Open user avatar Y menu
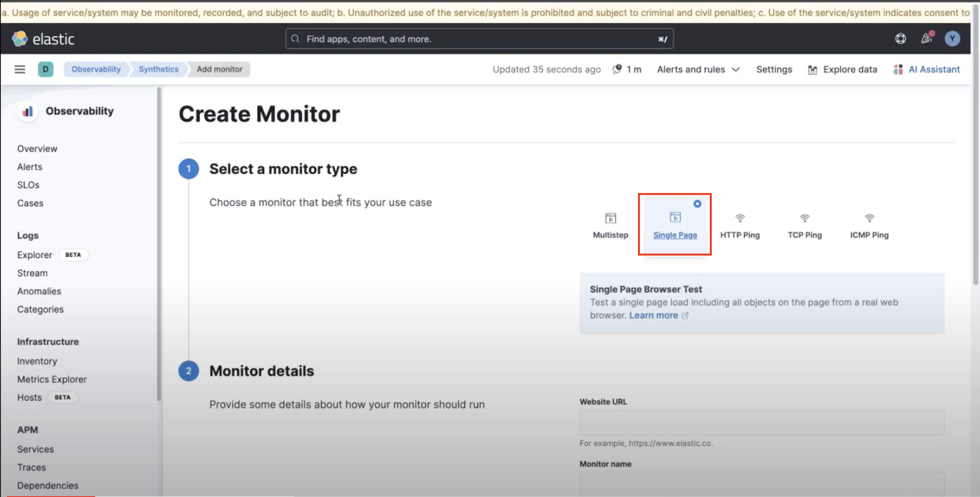The image size is (980, 497). tap(952, 39)
